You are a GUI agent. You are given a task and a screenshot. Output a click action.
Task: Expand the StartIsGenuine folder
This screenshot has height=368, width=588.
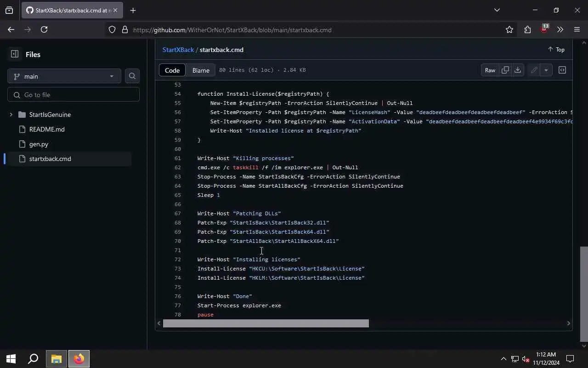11,115
